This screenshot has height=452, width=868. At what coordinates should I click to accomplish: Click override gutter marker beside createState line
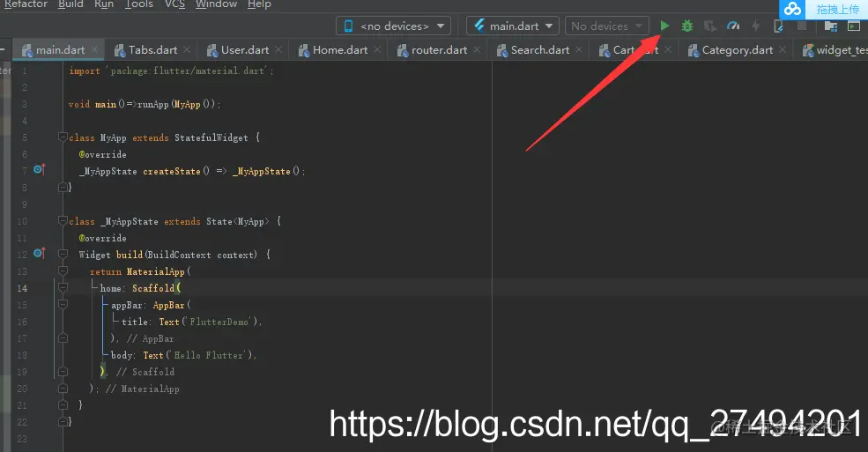[40, 169]
